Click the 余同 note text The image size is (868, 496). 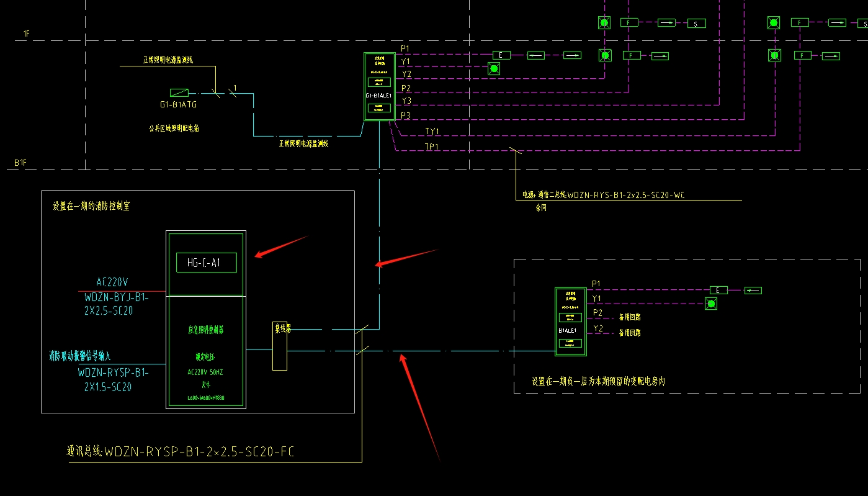[x=542, y=209]
